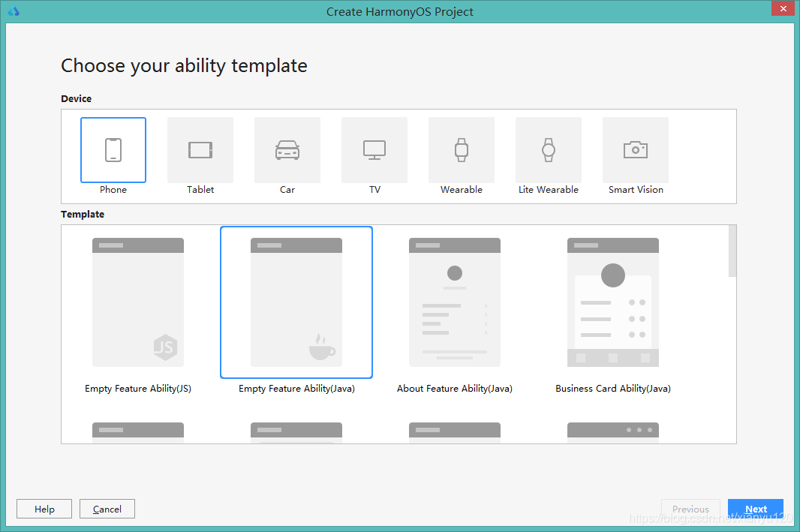Choose Business Card Ability(Java) template thumbnail
800x532 pixels.
click(613, 302)
